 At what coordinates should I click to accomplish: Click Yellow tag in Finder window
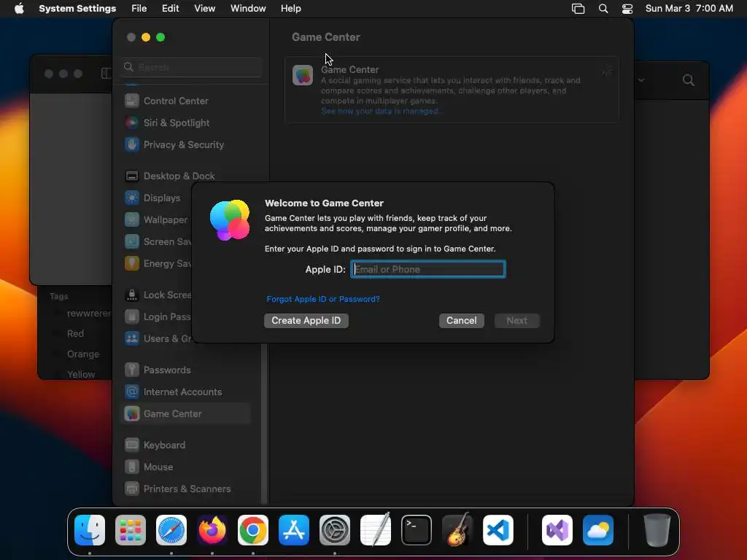point(81,374)
